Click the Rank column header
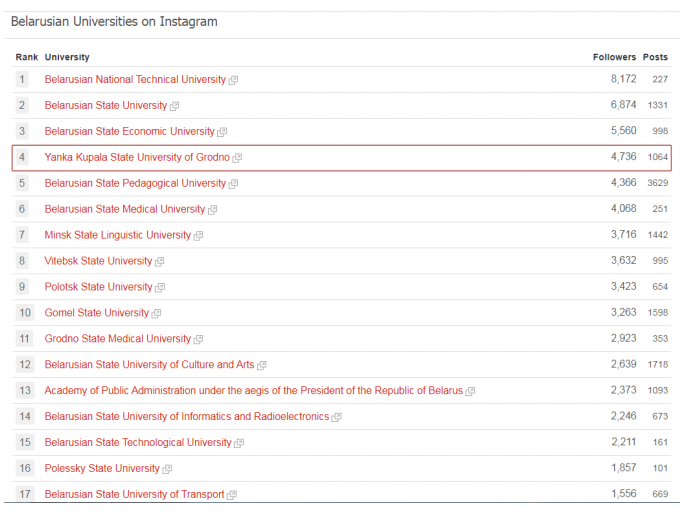Viewport: 688px width, 514px height. pos(27,57)
